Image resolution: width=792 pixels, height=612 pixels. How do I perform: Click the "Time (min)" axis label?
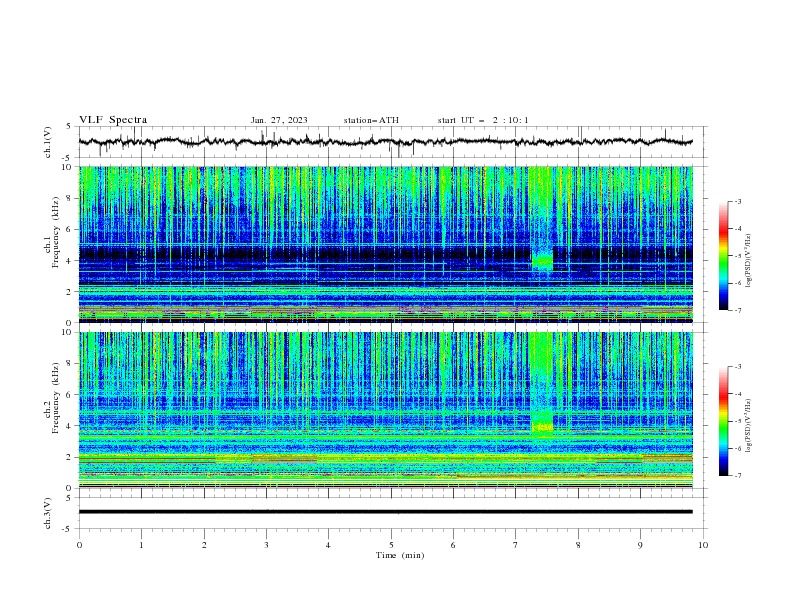(x=400, y=555)
